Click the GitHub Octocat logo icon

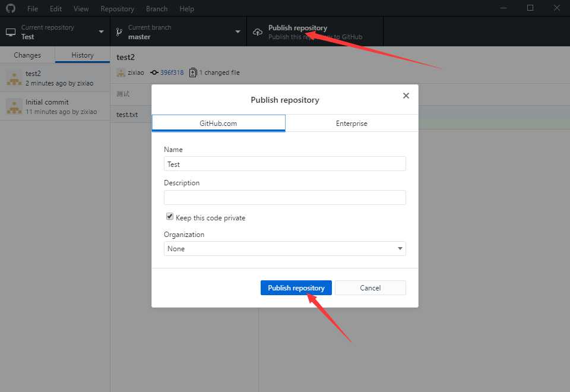(x=11, y=8)
